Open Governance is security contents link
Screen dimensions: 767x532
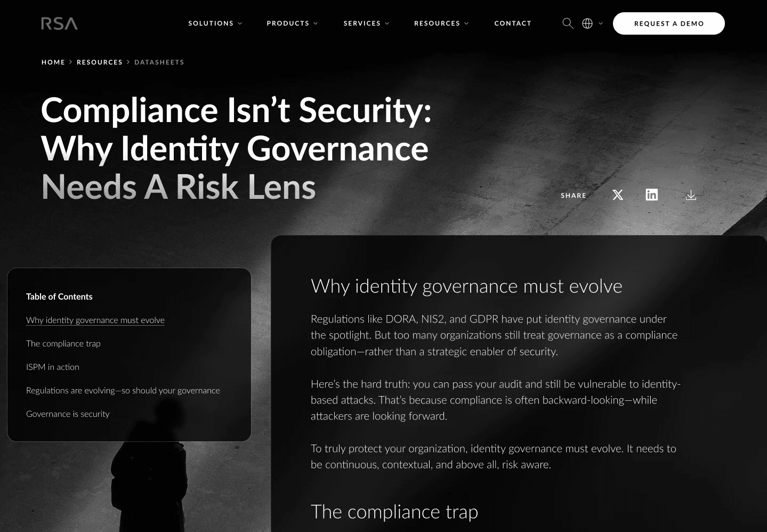[68, 414]
